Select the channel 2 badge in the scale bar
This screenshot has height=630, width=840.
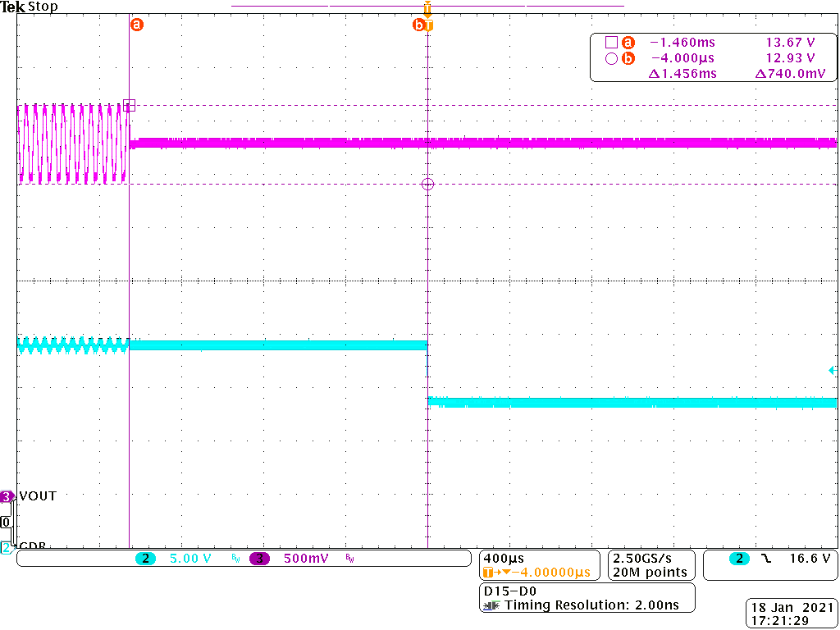[x=145, y=558]
